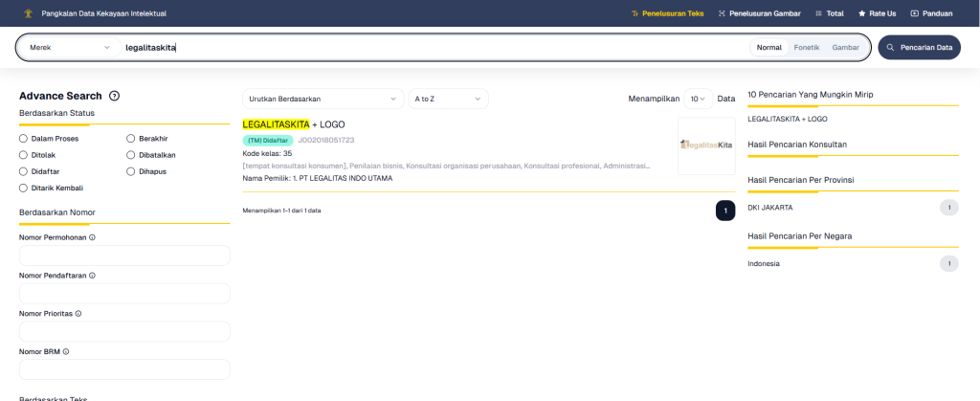The image size is (980, 401).
Task: Open the Urutkan Berdasarkan sort dropdown
Action: tap(323, 99)
